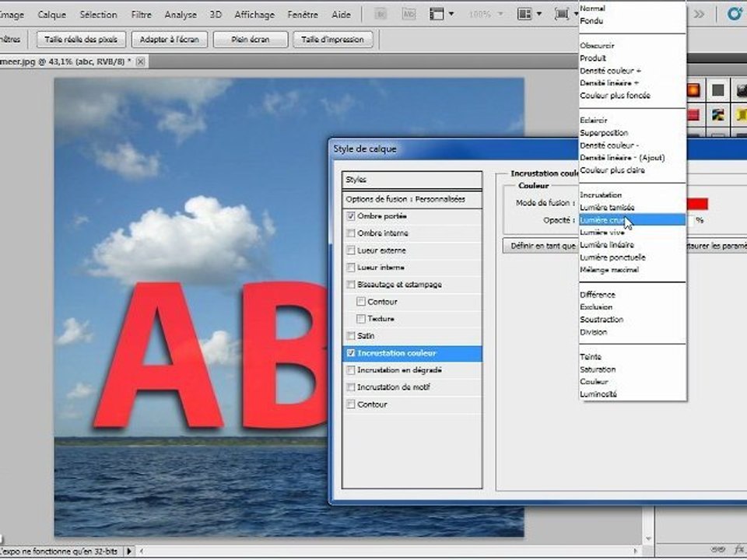Open the Calque menu
The image size is (747, 560).
click(52, 15)
